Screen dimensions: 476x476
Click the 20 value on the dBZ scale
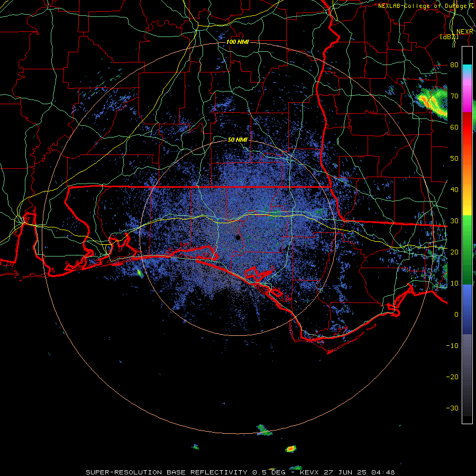(x=454, y=252)
